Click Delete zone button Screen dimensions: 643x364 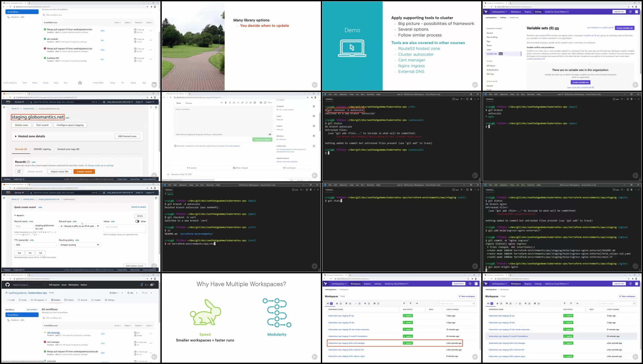click(21, 125)
